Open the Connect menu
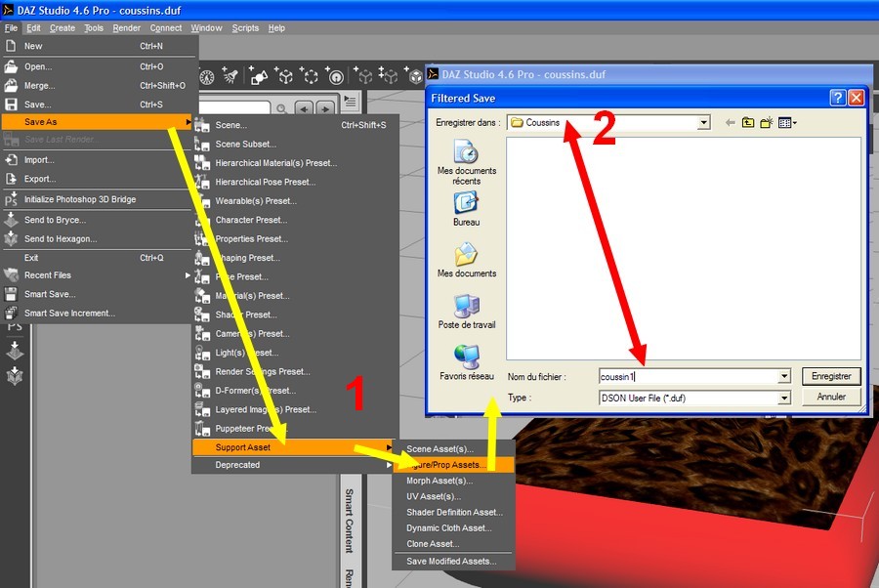879x588 pixels. point(165,28)
